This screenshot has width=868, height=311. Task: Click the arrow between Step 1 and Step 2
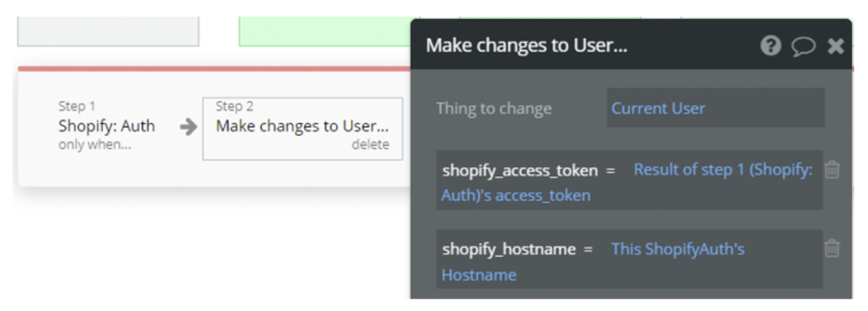(188, 127)
